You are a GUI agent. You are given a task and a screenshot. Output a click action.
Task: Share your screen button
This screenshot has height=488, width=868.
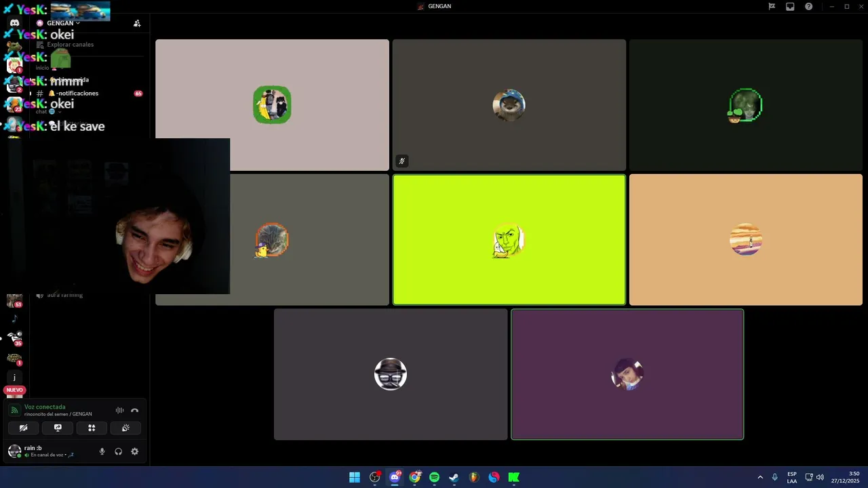(58, 428)
